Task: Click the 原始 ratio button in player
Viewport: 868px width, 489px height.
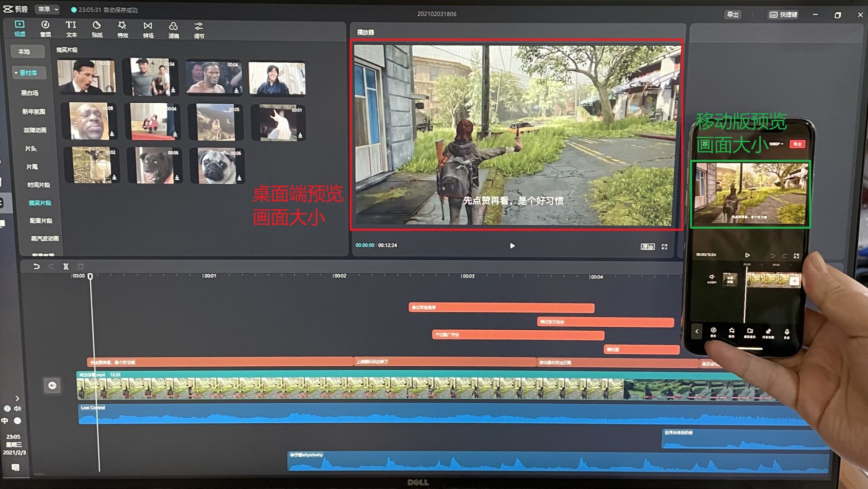Action: tap(647, 247)
